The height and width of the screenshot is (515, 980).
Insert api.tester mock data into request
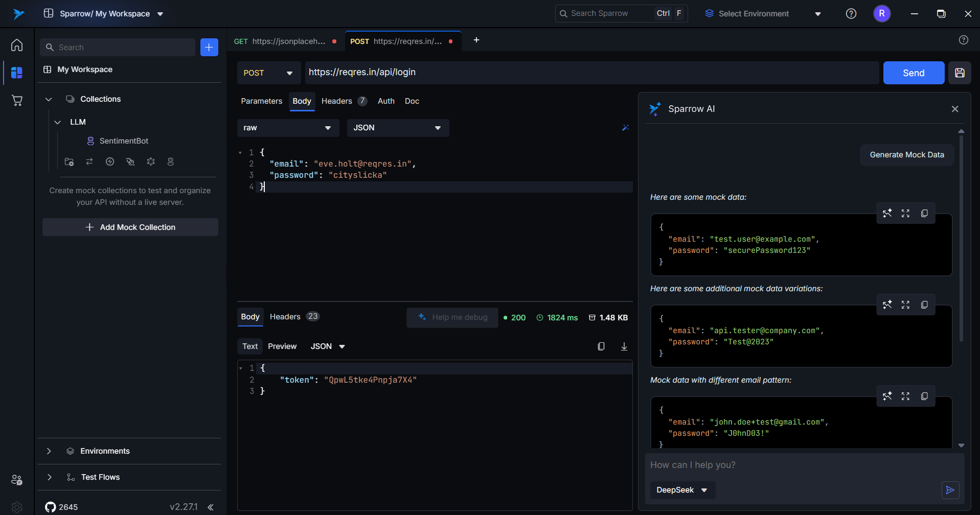(887, 305)
